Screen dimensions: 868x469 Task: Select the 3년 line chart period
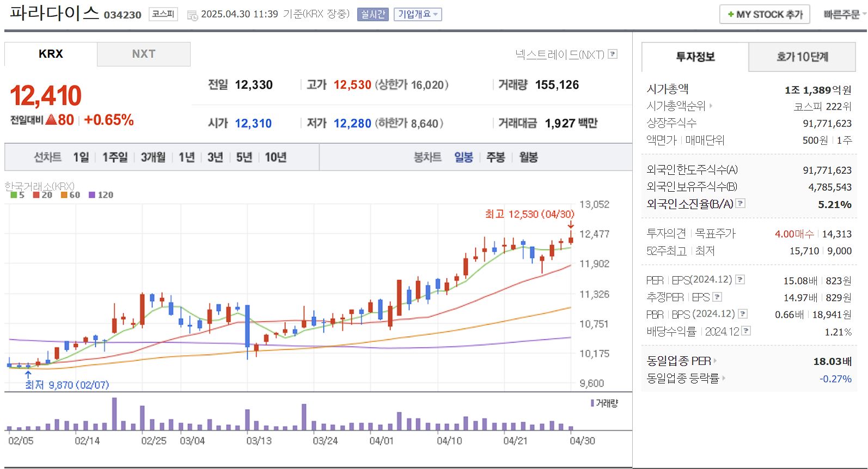pyautogui.click(x=215, y=157)
